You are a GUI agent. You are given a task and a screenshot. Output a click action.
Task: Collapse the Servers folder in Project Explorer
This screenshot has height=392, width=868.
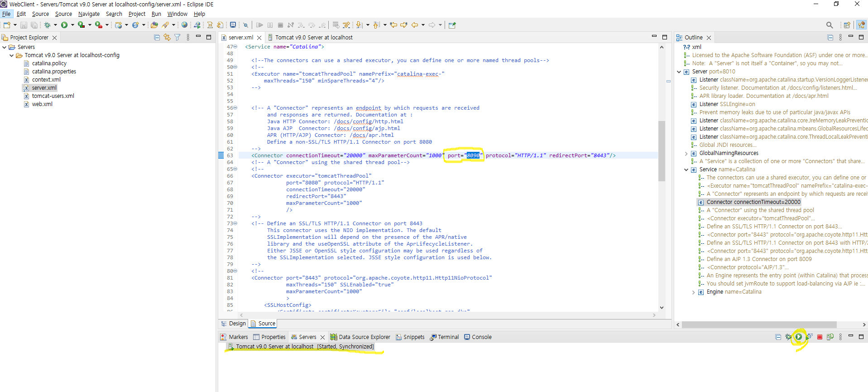[5, 47]
